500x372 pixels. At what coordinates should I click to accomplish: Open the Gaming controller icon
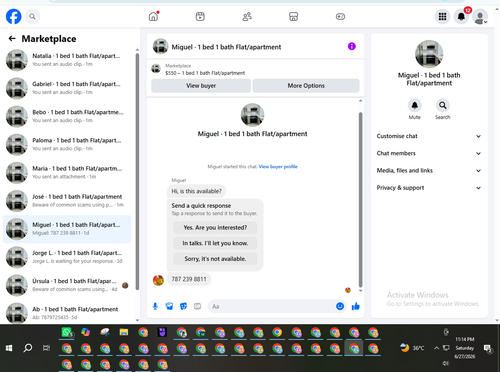340,16
